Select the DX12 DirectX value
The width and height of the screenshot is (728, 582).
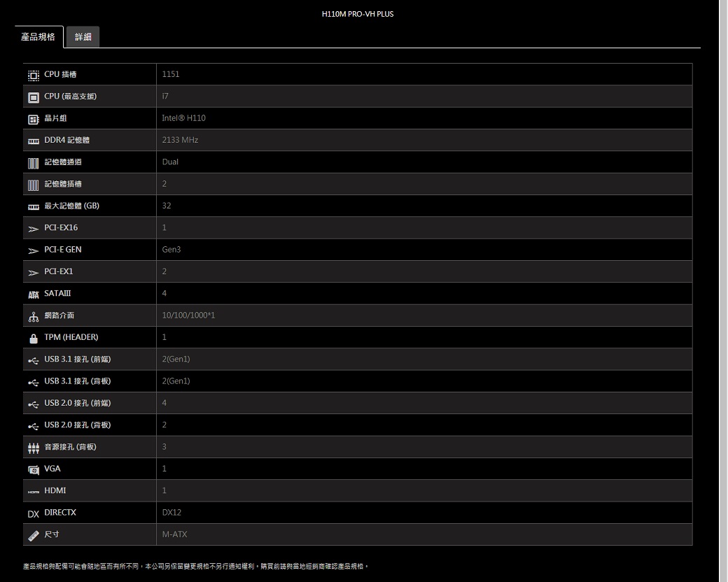pyautogui.click(x=171, y=512)
